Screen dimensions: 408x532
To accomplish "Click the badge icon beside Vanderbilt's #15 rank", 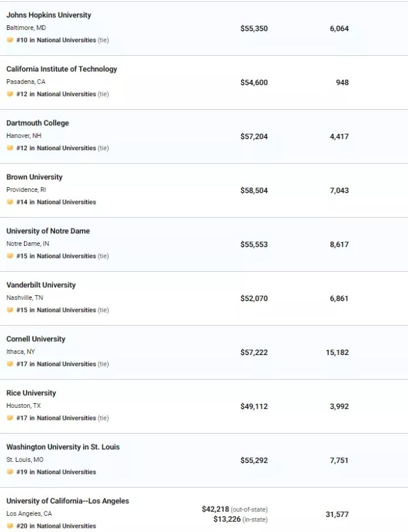I will [x=10, y=309].
